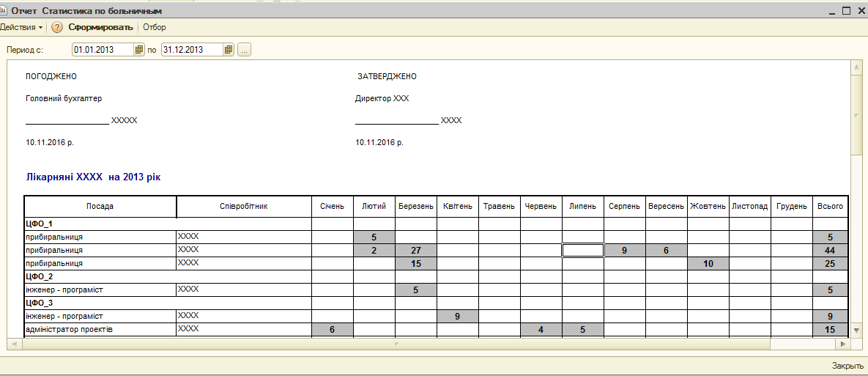Open calendar picker for start date
The image size is (868, 376).
tap(139, 50)
